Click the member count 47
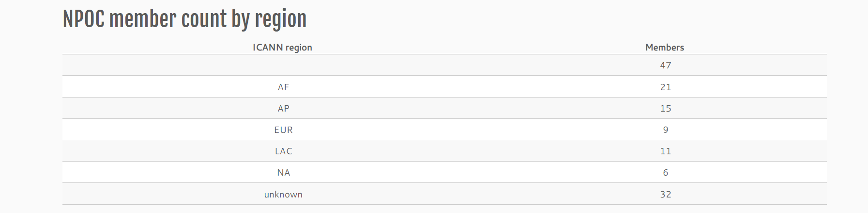The width and height of the screenshot is (868, 213). 665,65
